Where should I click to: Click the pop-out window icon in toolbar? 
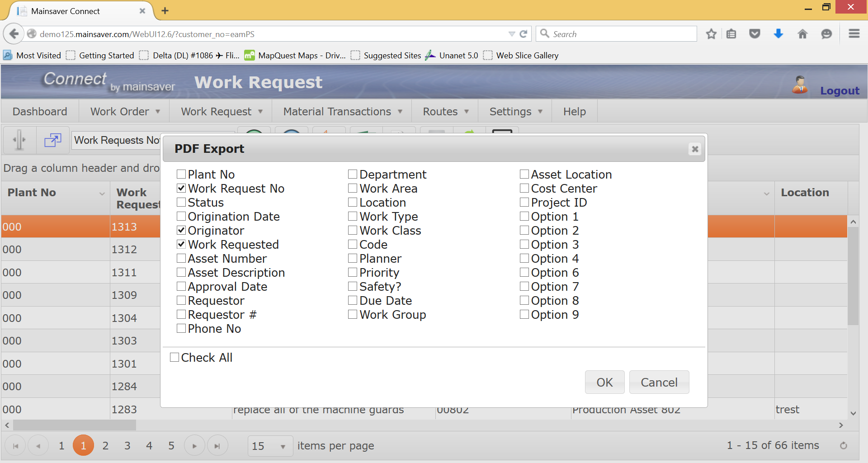pyautogui.click(x=53, y=140)
